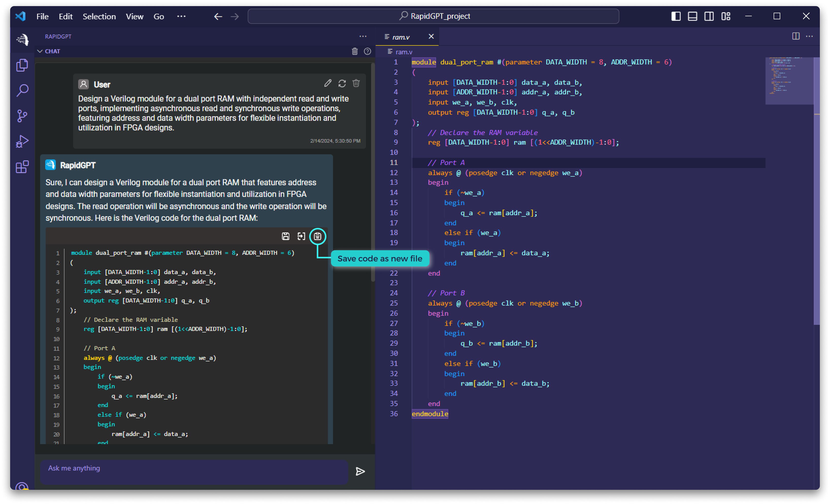Click the refresh/regenerate message icon

point(342,83)
